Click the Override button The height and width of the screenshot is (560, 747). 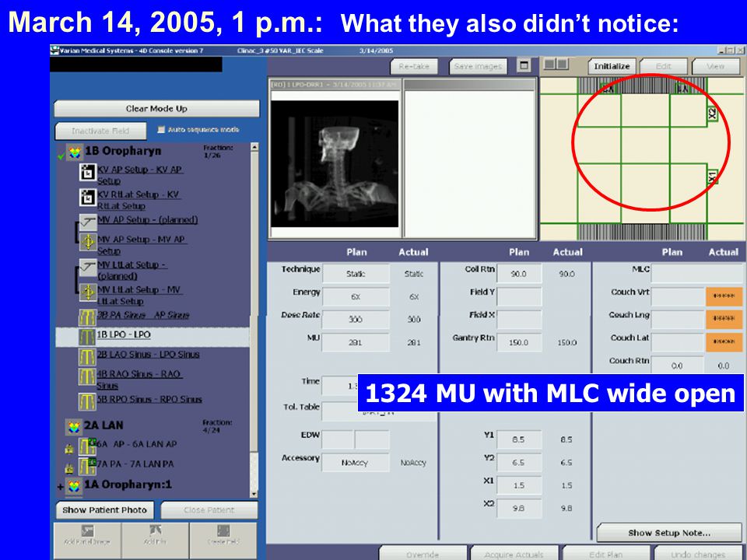[423, 554]
